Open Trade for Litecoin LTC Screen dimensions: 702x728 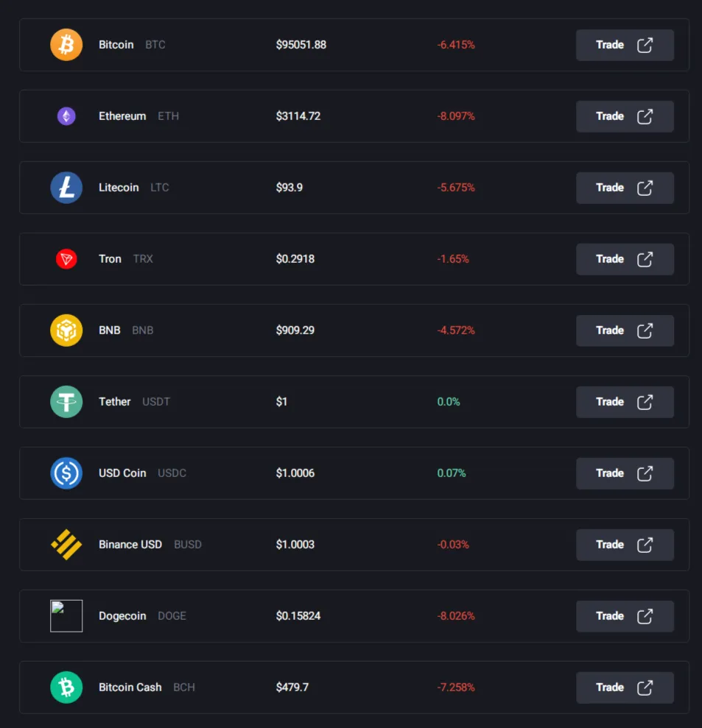625,188
